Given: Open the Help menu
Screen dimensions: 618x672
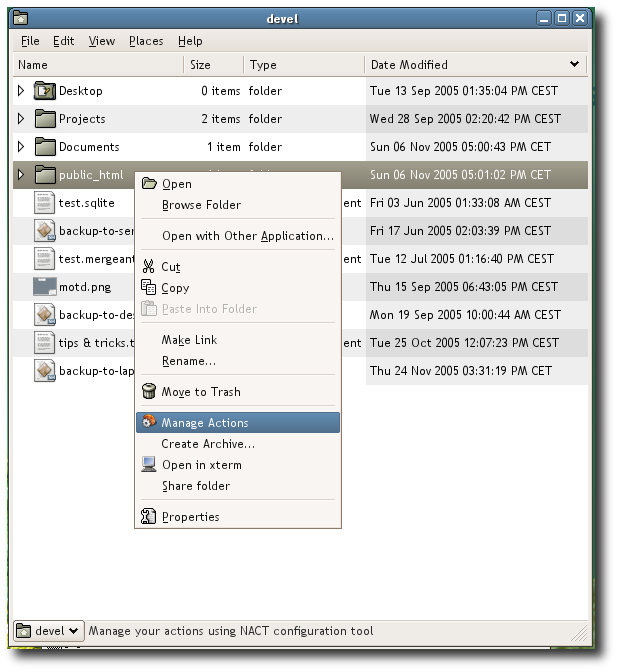Looking at the screenshot, I should (190, 41).
